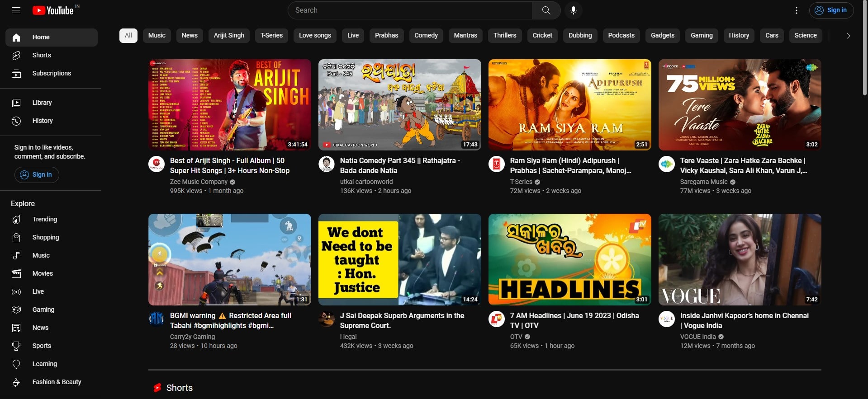Select the News filter chip
This screenshot has width=868, height=399.
[x=190, y=35]
